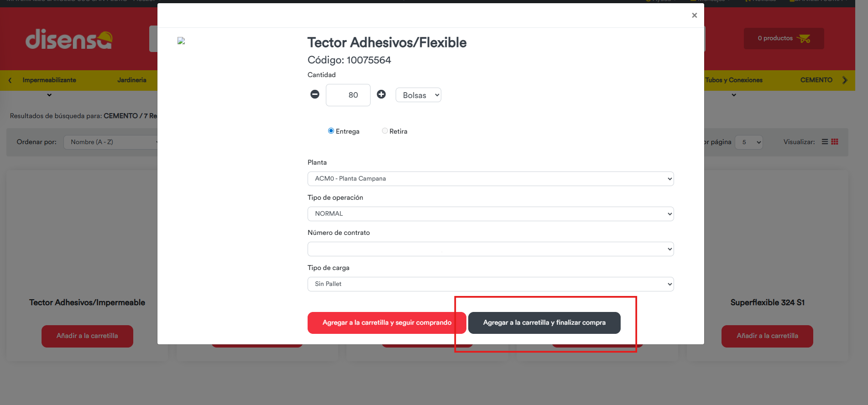
Task: Switch to grid view icon
Action: point(835,142)
